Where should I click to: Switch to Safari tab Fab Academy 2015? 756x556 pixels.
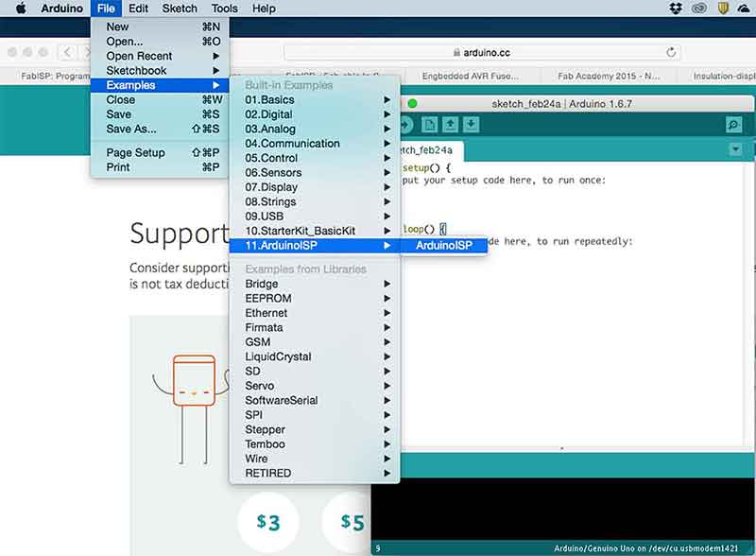pos(609,76)
